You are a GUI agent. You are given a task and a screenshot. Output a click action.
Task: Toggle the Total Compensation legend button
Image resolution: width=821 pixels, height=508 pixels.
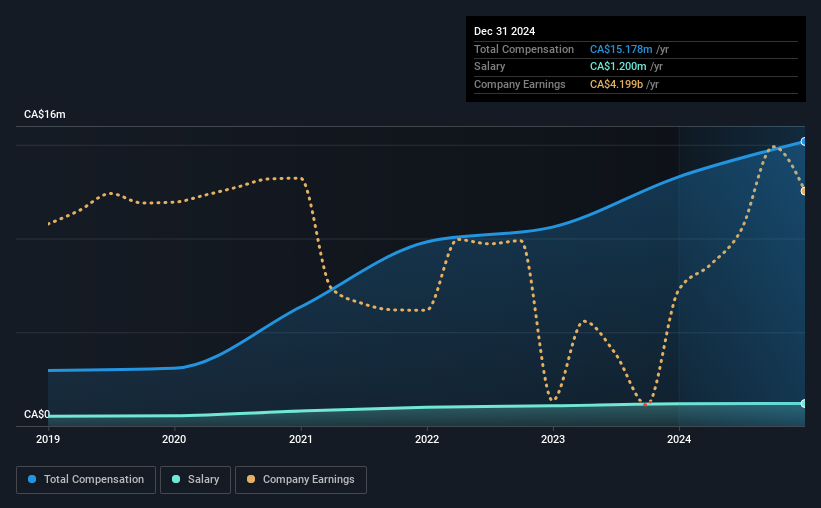[x=86, y=480]
